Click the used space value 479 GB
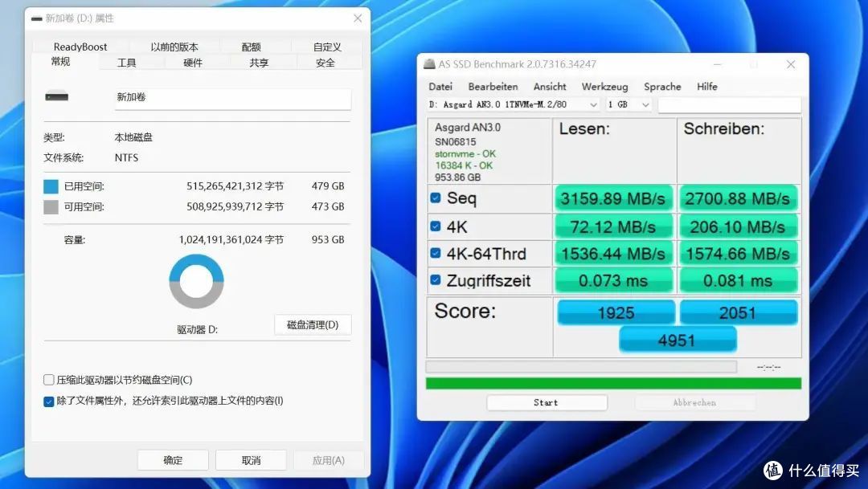This screenshot has width=868, height=489. coord(328,185)
